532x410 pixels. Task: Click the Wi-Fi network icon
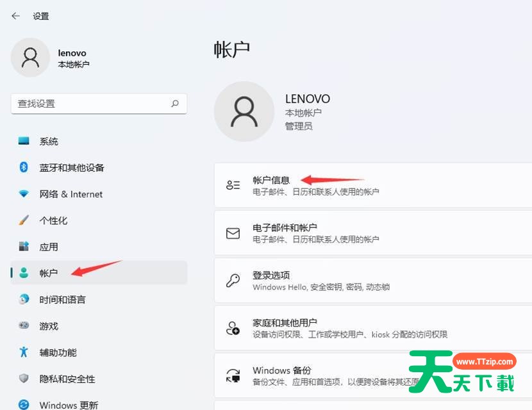pos(24,193)
